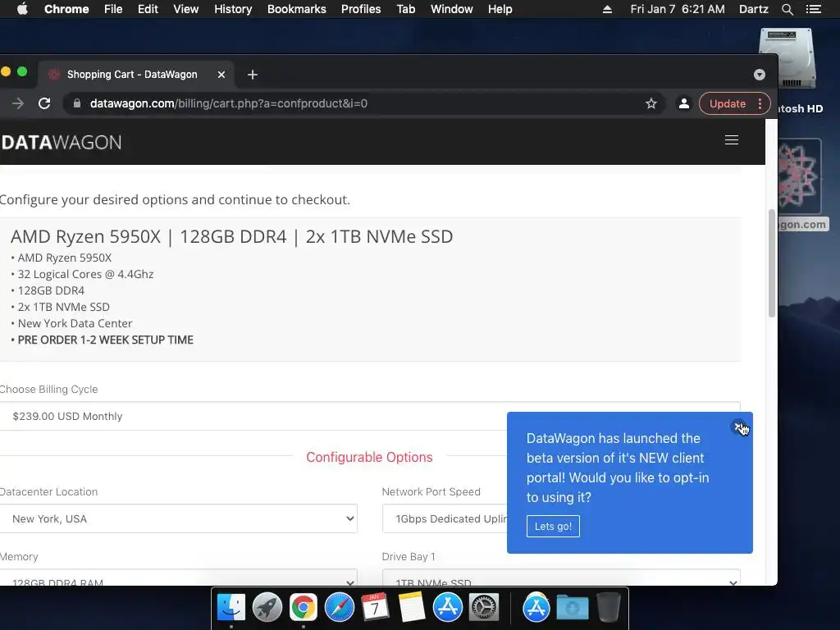Open Notes from the Dock
This screenshot has height=630, width=840.
[412, 608]
